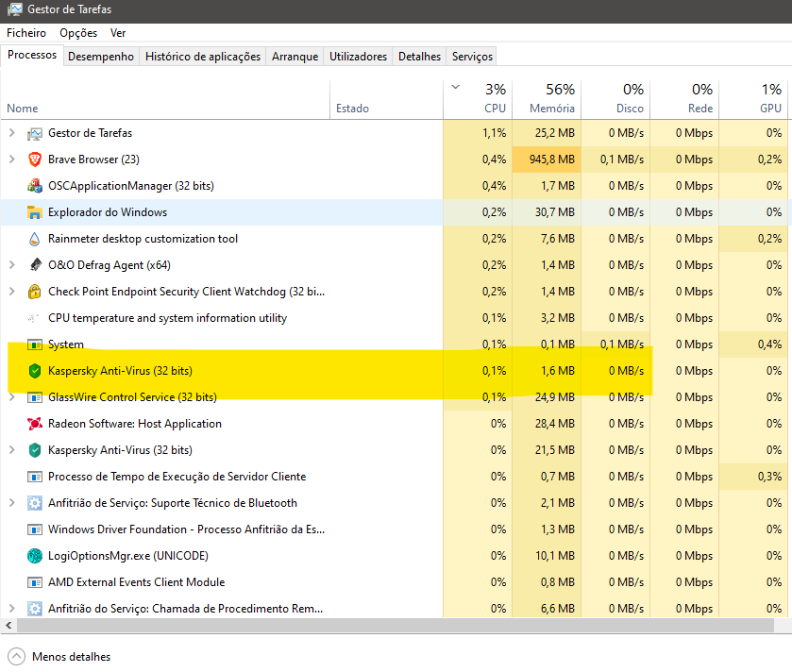The width and height of the screenshot is (792, 672).
Task: Click the CPU temperature utility icon
Action: (x=33, y=318)
